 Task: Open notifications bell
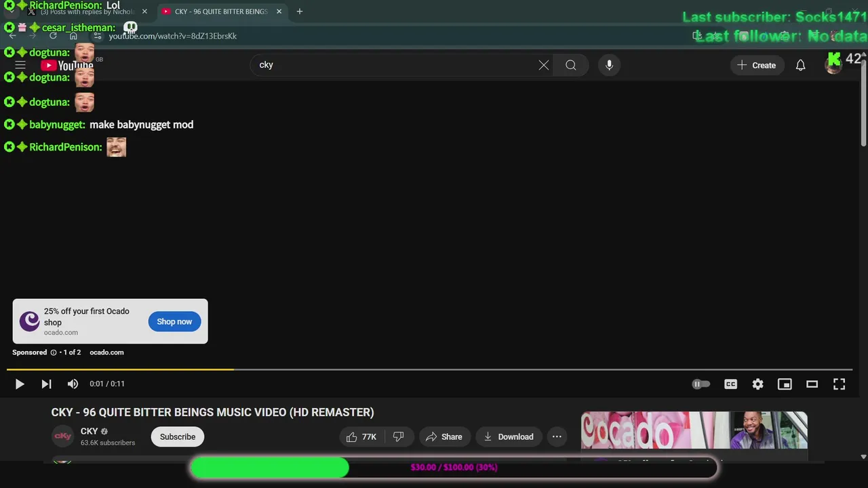[800, 65]
